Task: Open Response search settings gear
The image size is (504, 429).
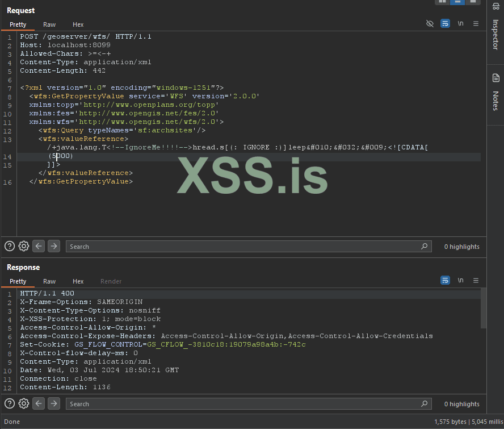Action: click(x=24, y=403)
